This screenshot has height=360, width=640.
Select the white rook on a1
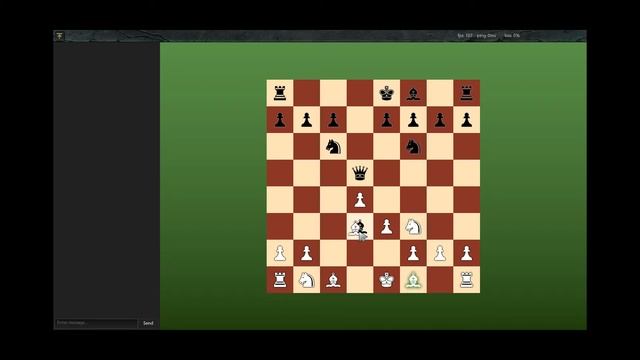(280, 280)
